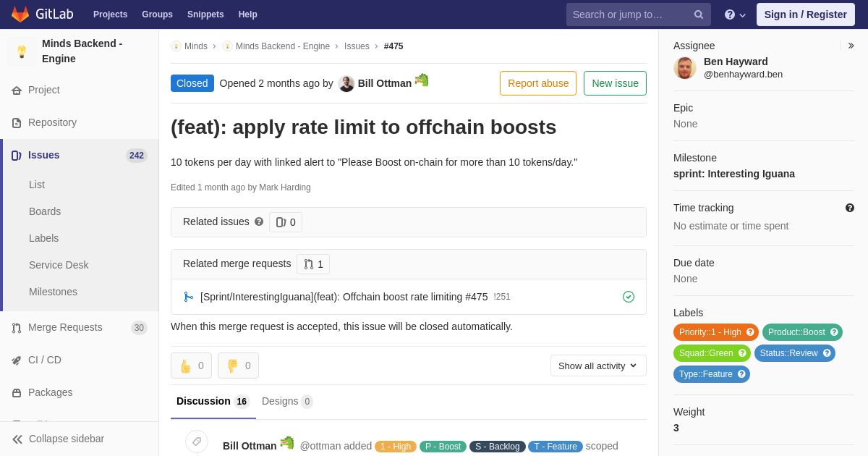Viewport: 868px width, 456px height.
Task: Open Service Desk in sidebar
Action: 59,265
